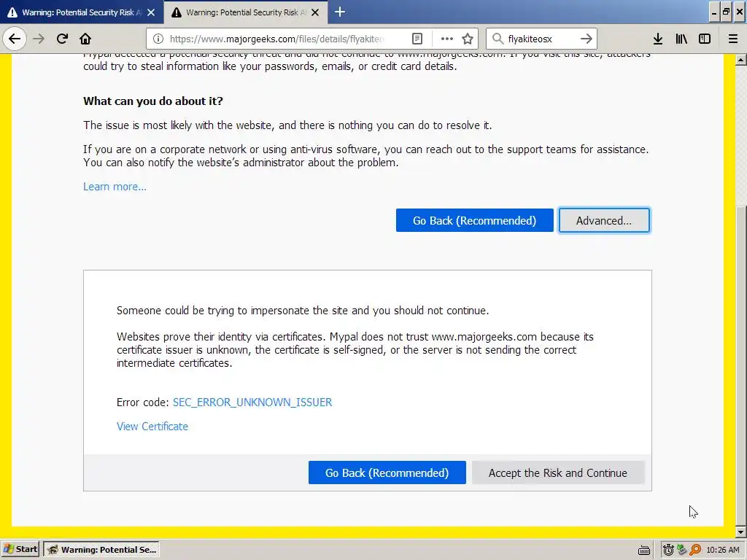
Task: Click the majorgeeks URL address field
Action: [276, 39]
